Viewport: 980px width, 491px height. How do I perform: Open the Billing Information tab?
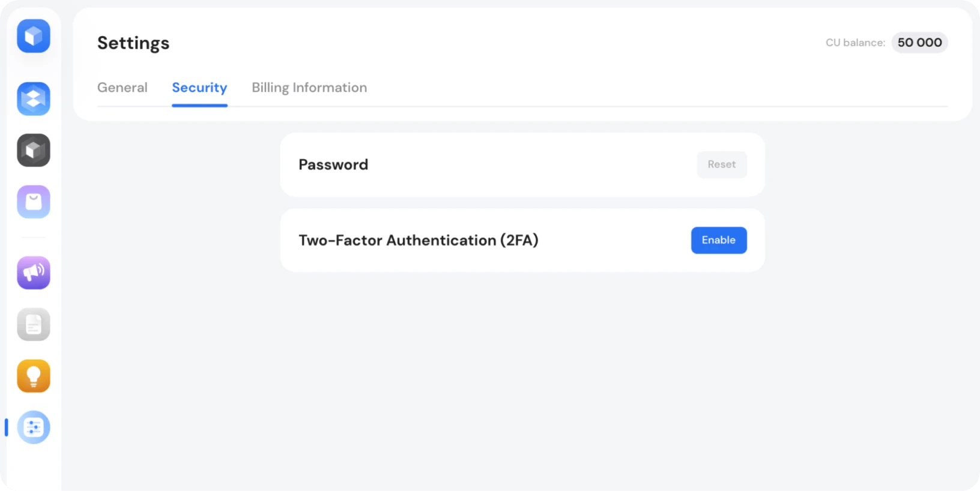[x=309, y=87]
